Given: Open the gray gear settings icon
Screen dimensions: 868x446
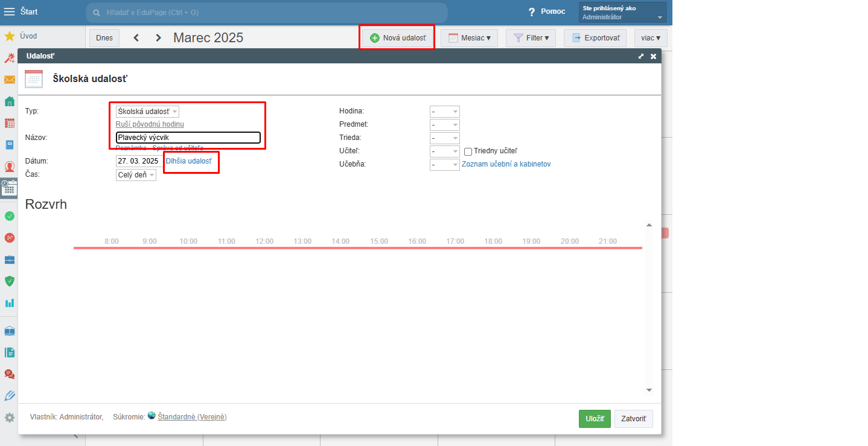Looking at the screenshot, I should [9, 418].
